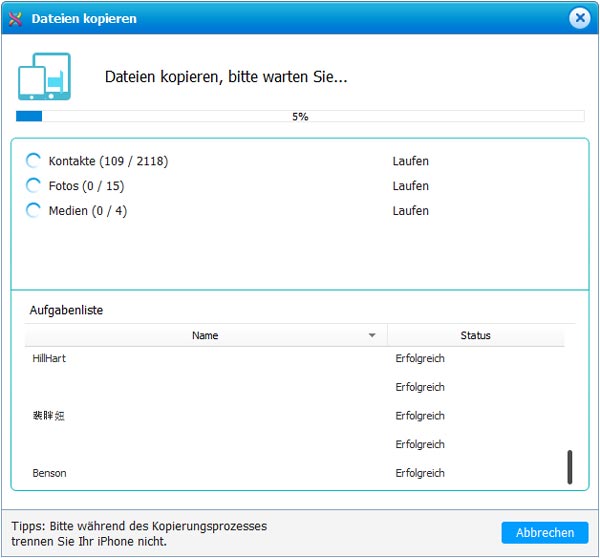Image resolution: width=600 pixels, height=558 pixels.
Task: Click the device transfer icon
Action: [x=44, y=77]
